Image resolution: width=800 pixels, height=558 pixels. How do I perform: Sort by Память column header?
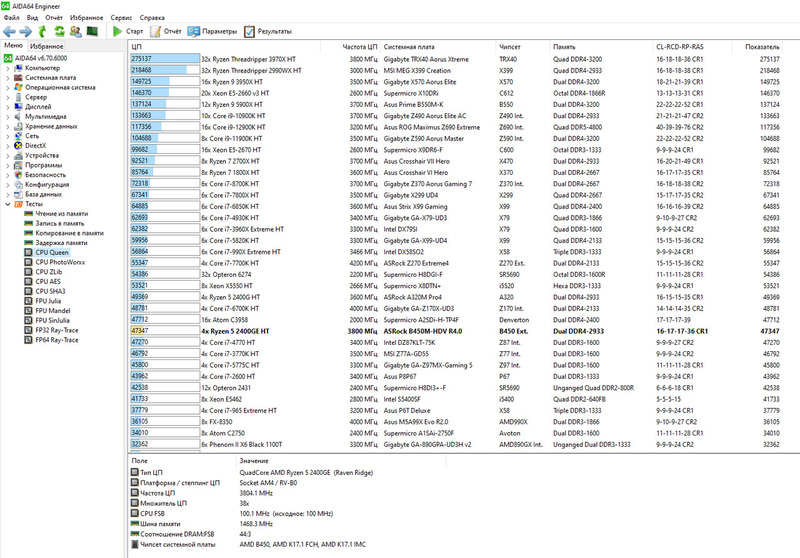(601, 46)
